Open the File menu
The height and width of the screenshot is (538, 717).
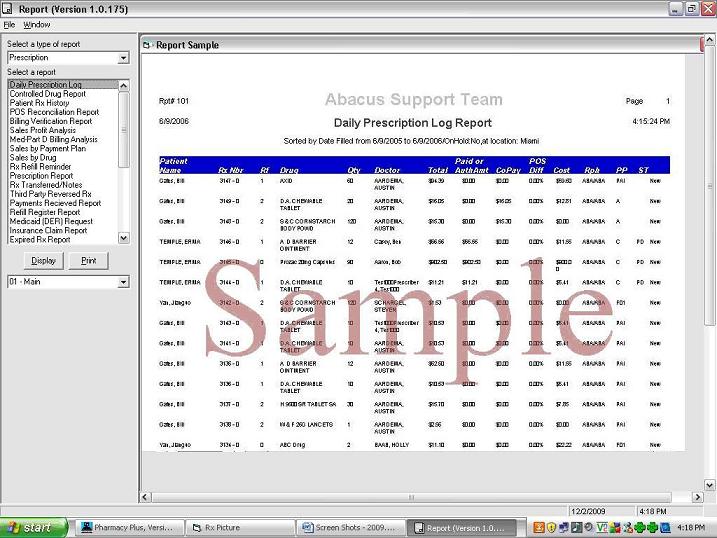(x=9, y=25)
